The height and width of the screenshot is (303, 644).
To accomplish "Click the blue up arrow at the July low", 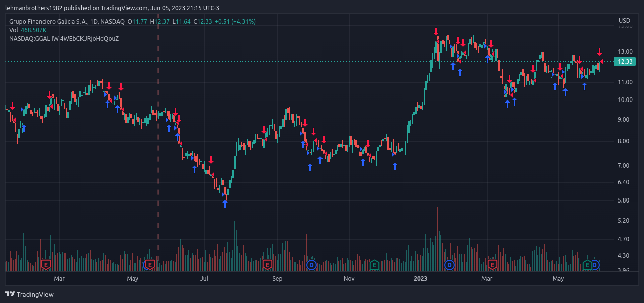I will click(225, 204).
